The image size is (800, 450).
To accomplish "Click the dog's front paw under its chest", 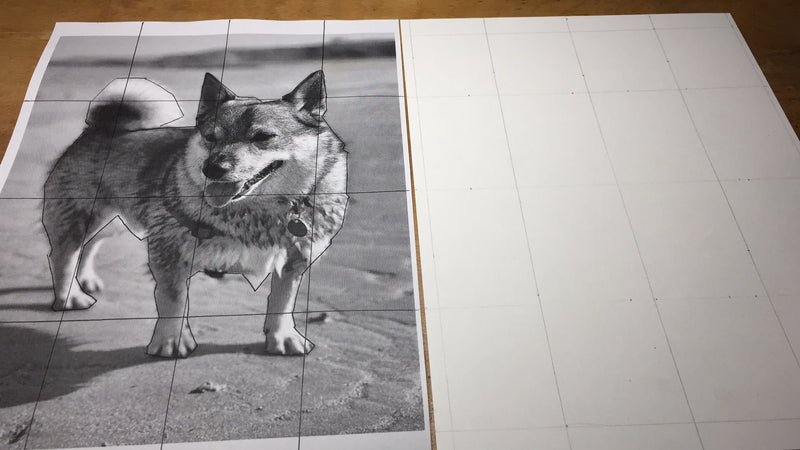I will [171, 343].
